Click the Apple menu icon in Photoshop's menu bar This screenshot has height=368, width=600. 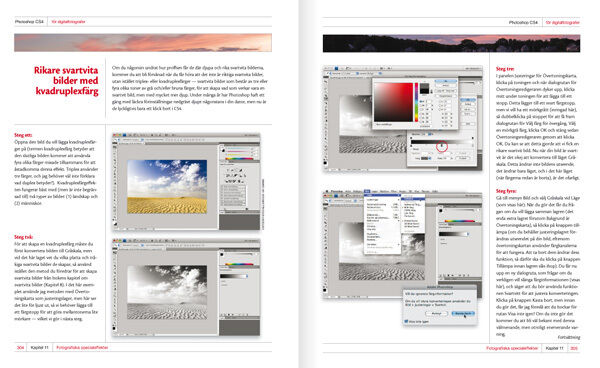(328, 191)
